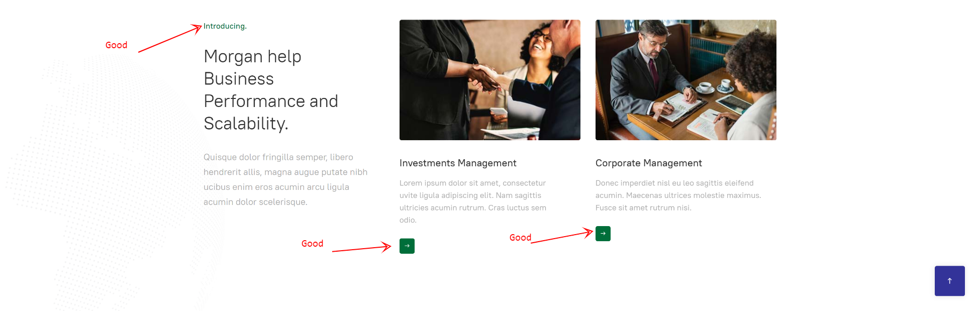The width and height of the screenshot is (980, 311).
Task: Click the green arrow button under Corporate Management
Action: 603,234
